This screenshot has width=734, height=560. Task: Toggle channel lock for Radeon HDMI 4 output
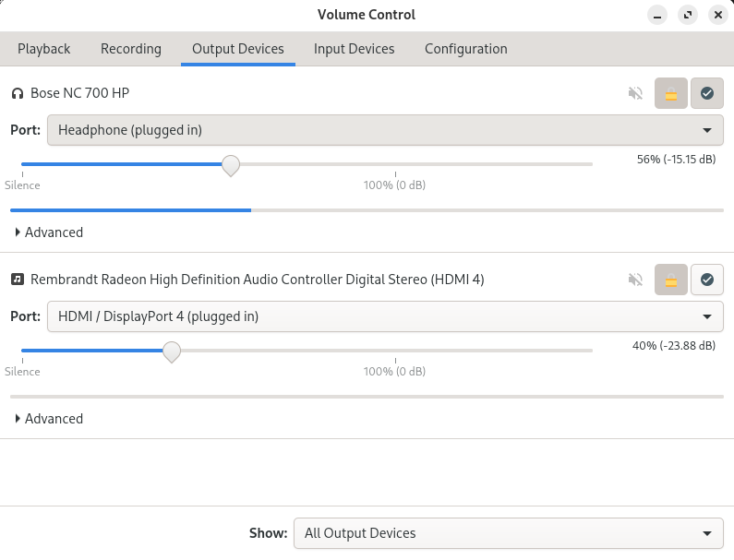671,280
